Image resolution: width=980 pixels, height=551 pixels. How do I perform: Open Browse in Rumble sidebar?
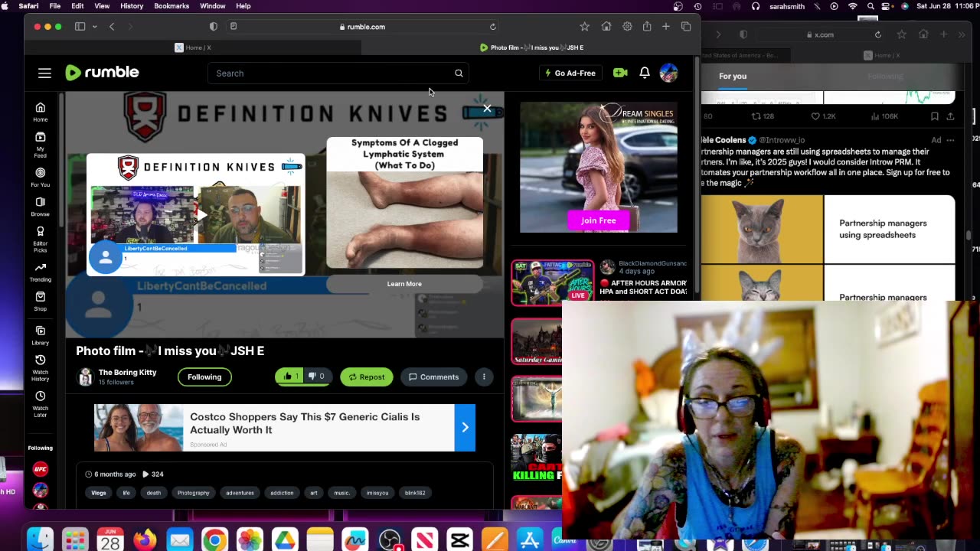(41, 207)
